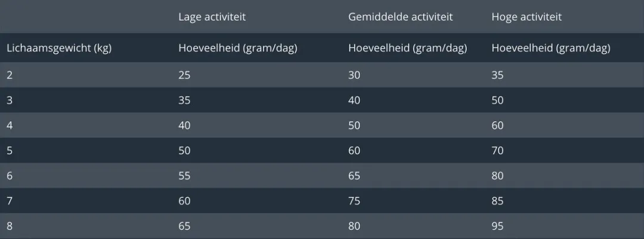Click value 85 in Hoge activiteit column
Viewport: 644px width, 239px height.
(x=497, y=201)
